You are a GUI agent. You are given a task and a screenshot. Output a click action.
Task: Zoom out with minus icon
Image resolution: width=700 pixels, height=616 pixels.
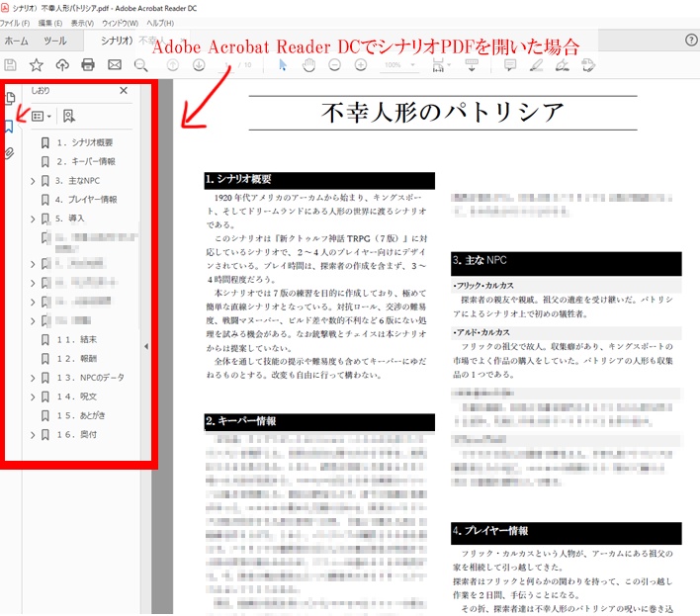coord(334,65)
